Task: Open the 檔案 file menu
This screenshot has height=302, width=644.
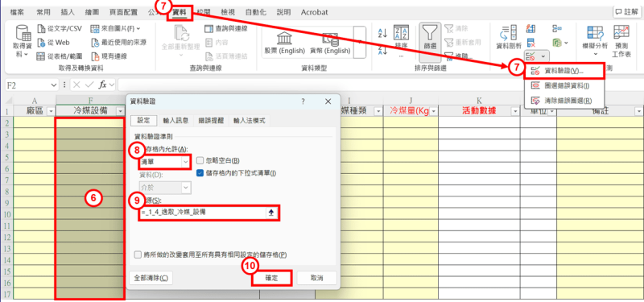Action: 17,12
